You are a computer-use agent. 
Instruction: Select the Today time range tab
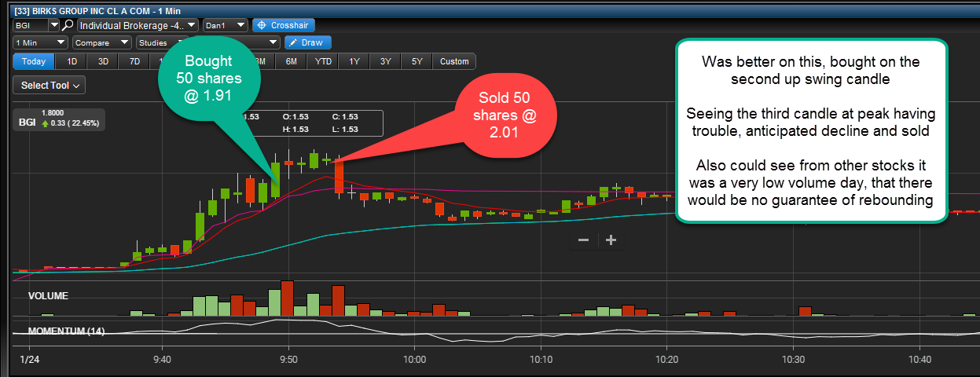[x=34, y=61]
